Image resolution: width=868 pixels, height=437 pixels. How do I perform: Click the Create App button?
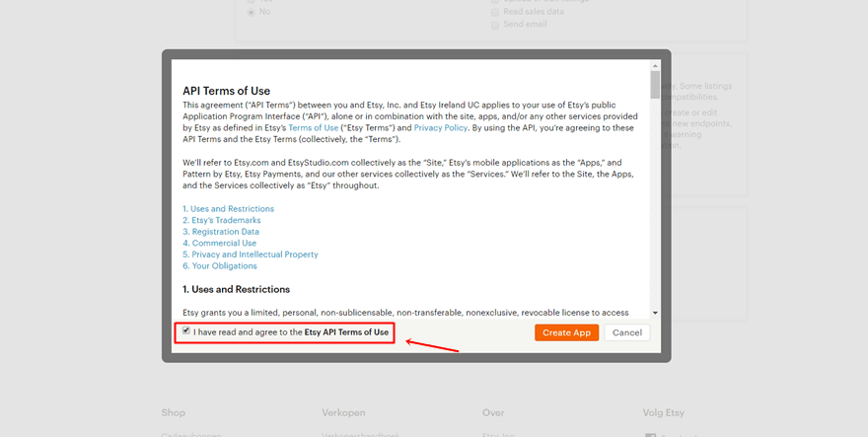point(566,332)
